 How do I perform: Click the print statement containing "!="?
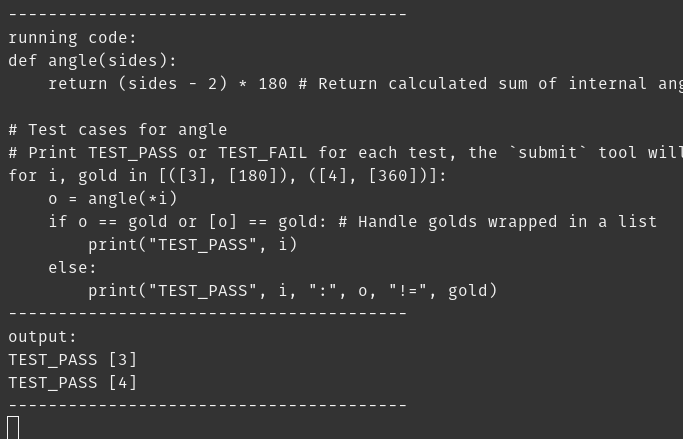click(292, 291)
